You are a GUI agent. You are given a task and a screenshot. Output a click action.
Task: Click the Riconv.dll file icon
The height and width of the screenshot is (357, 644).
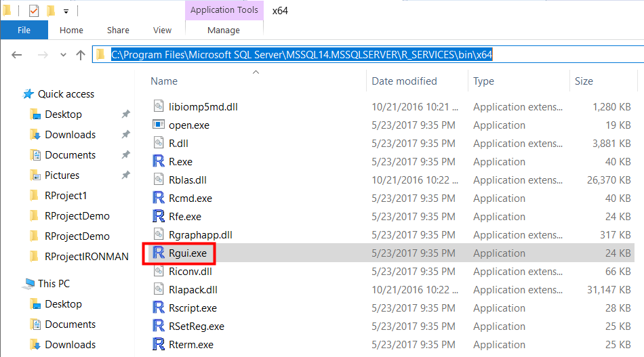pyautogui.click(x=159, y=271)
